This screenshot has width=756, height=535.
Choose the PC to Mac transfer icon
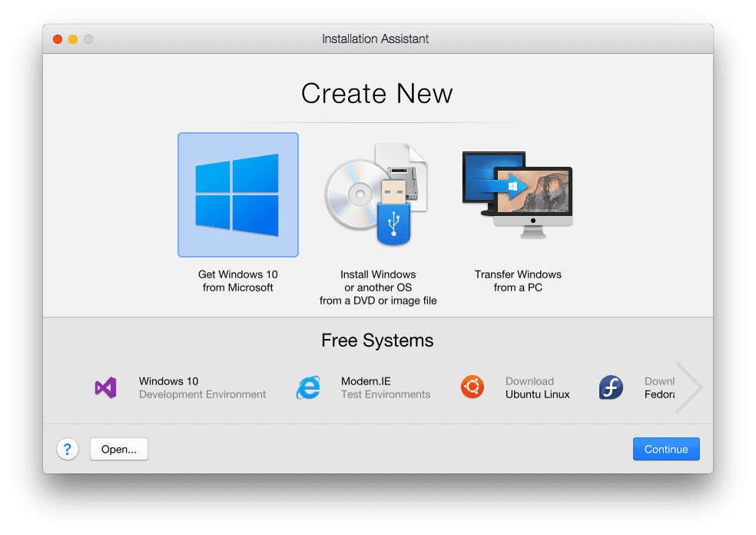coord(517,195)
